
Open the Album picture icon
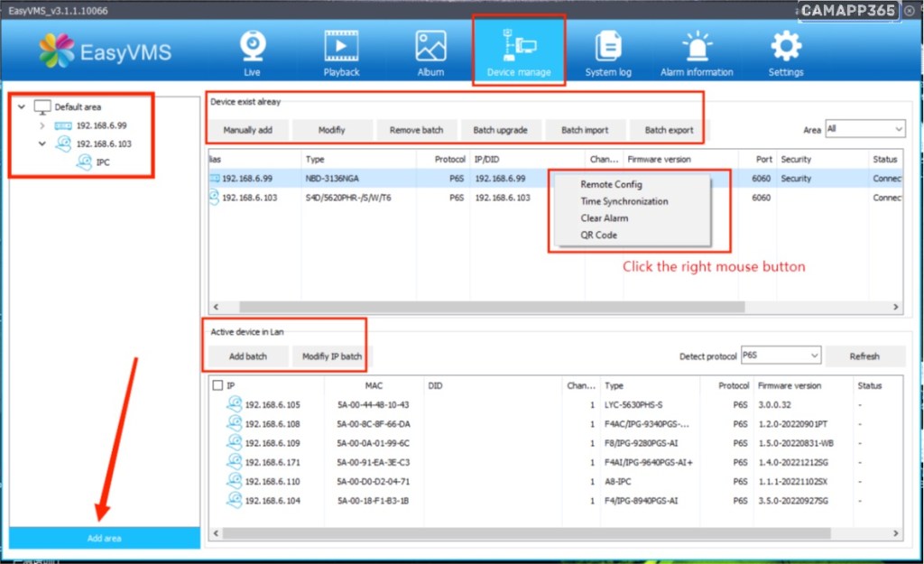pyautogui.click(x=430, y=47)
